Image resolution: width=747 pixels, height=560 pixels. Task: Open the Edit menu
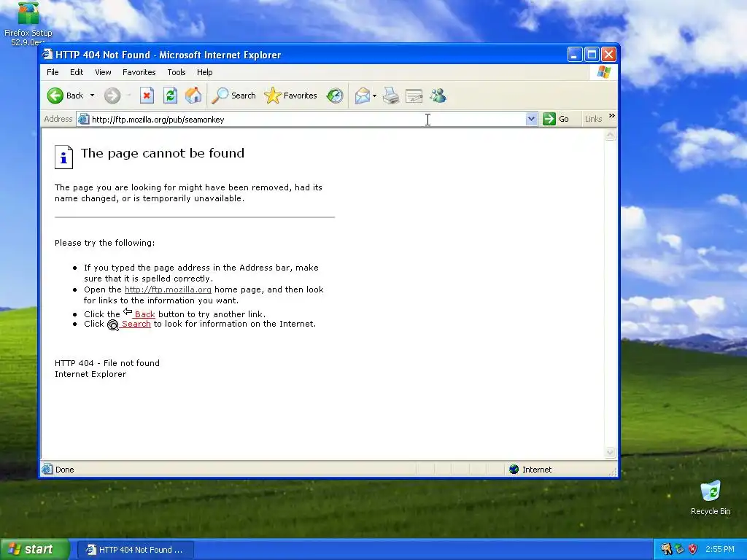pos(76,72)
